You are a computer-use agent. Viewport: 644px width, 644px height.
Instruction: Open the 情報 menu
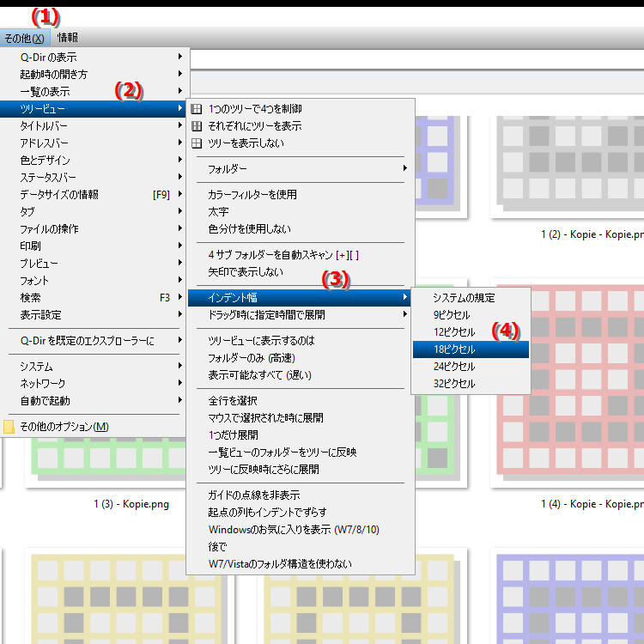(68, 38)
